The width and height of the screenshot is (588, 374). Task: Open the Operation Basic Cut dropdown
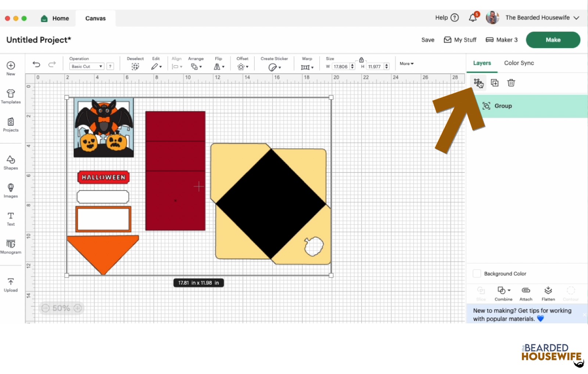(x=87, y=67)
